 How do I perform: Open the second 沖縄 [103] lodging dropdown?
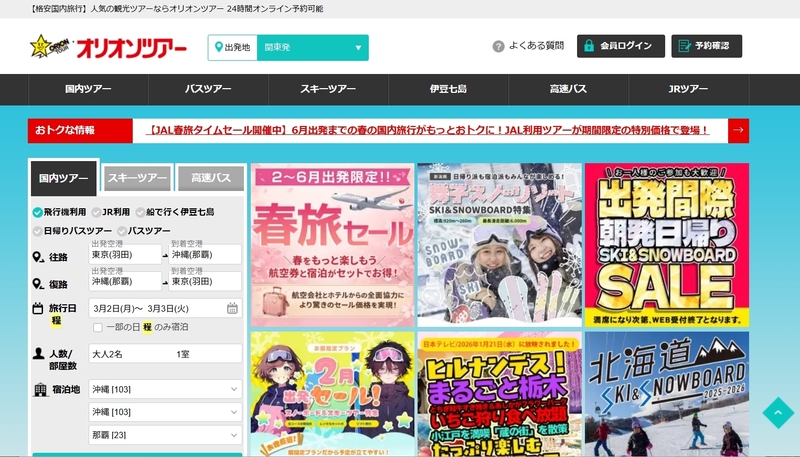pyautogui.click(x=165, y=412)
